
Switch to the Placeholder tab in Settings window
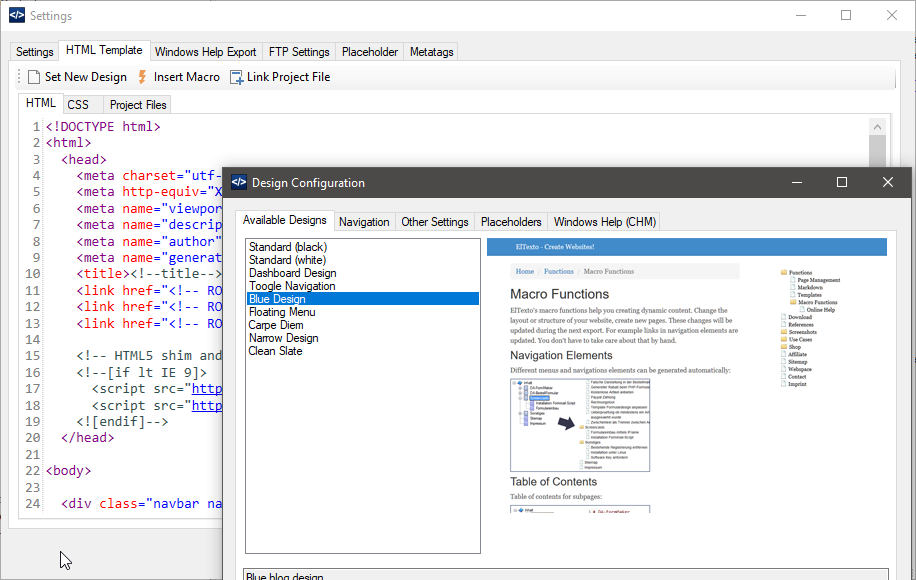tap(370, 52)
